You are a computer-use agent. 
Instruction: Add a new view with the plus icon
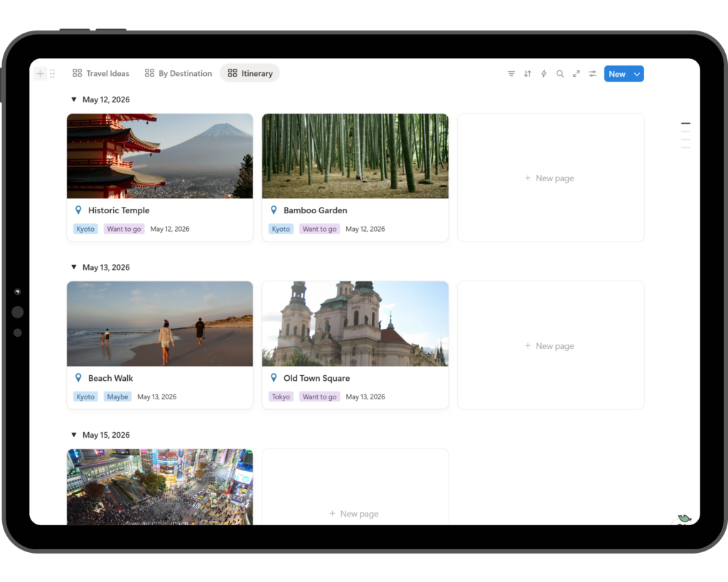(41, 73)
